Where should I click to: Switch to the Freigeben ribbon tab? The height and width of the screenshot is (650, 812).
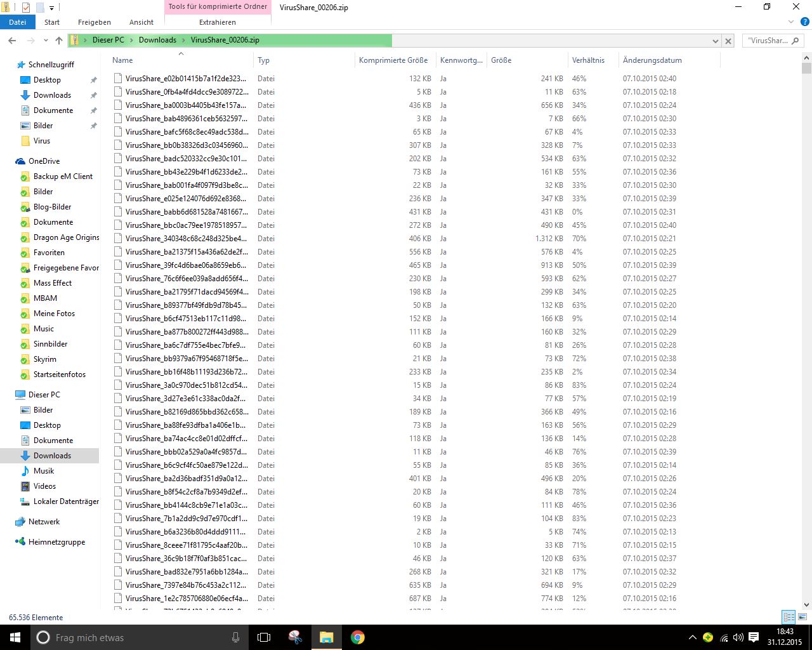[x=95, y=22]
